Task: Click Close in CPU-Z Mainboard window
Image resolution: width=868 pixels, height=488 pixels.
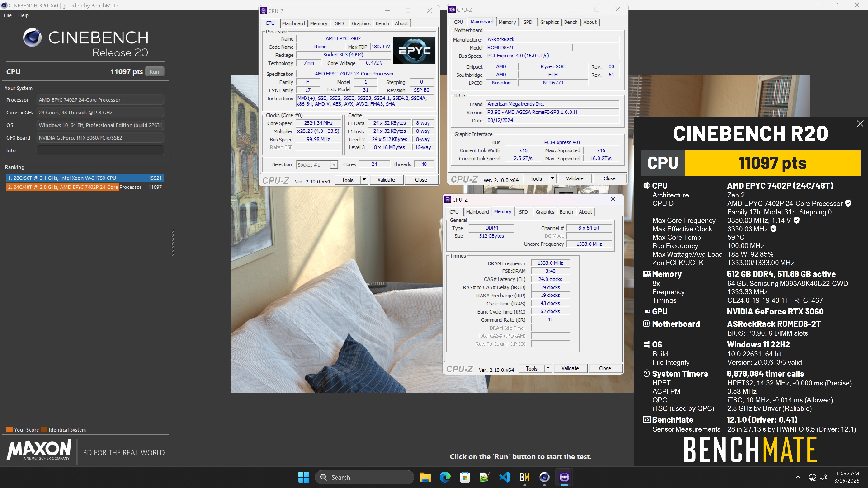Action: pyautogui.click(x=609, y=178)
